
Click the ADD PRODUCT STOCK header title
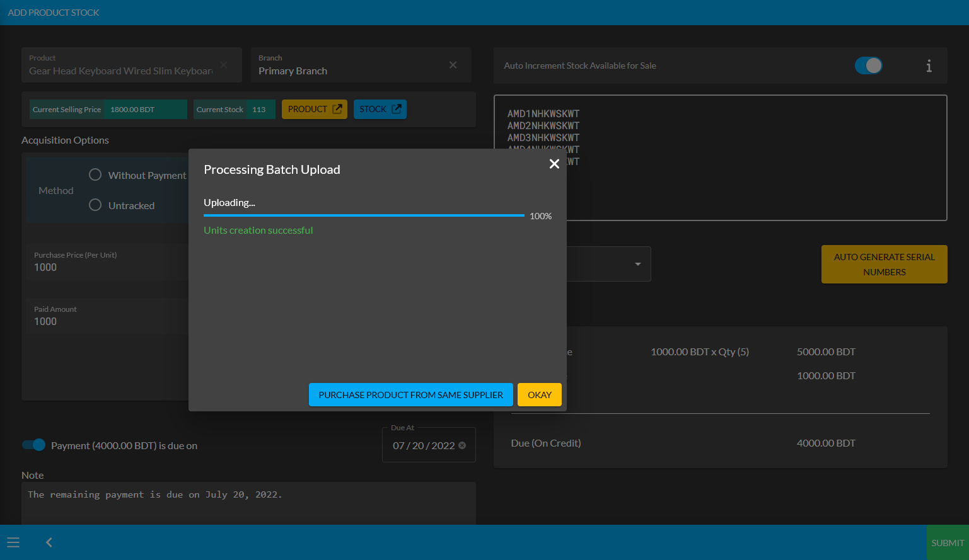point(54,13)
